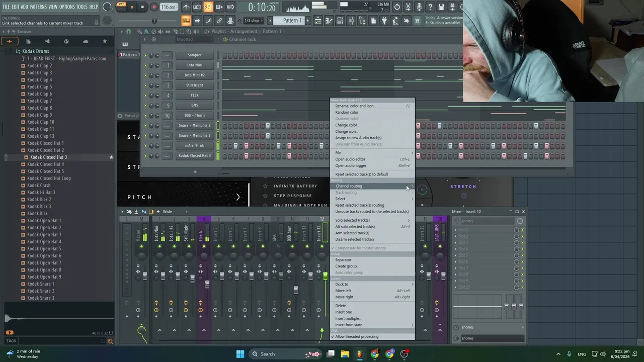The image size is (644, 362).
Task: Choose Solo selected track(s)
Action: click(x=372, y=220)
